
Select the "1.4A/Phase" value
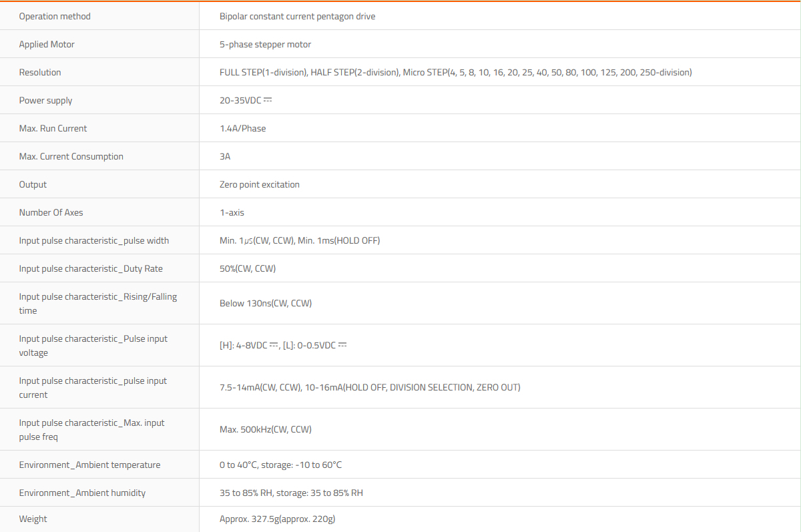click(242, 128)
